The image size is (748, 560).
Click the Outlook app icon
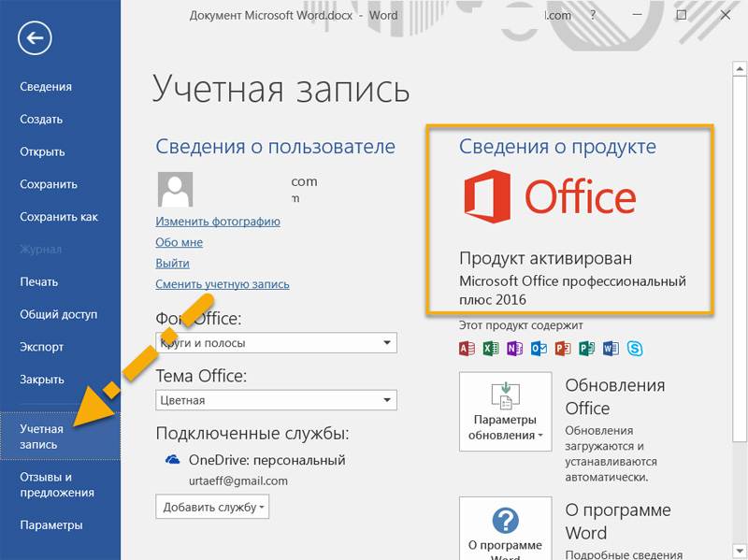[x=539, y=350]
